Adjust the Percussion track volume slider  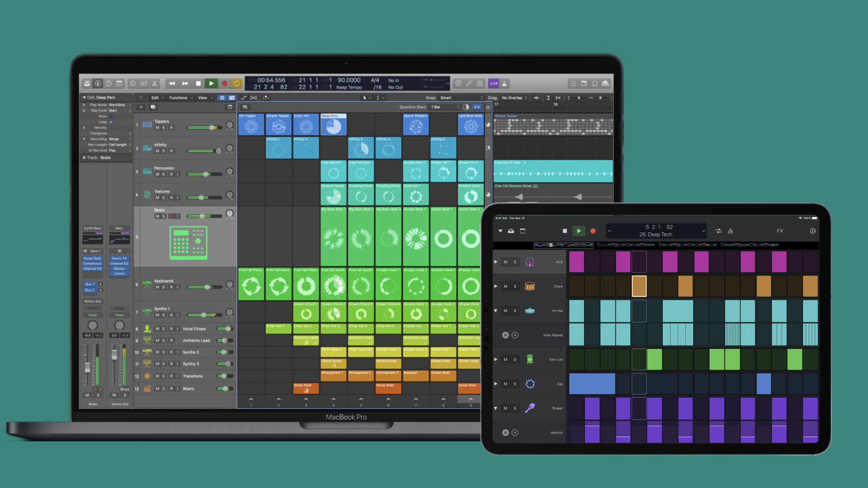[x=206, y=174]
